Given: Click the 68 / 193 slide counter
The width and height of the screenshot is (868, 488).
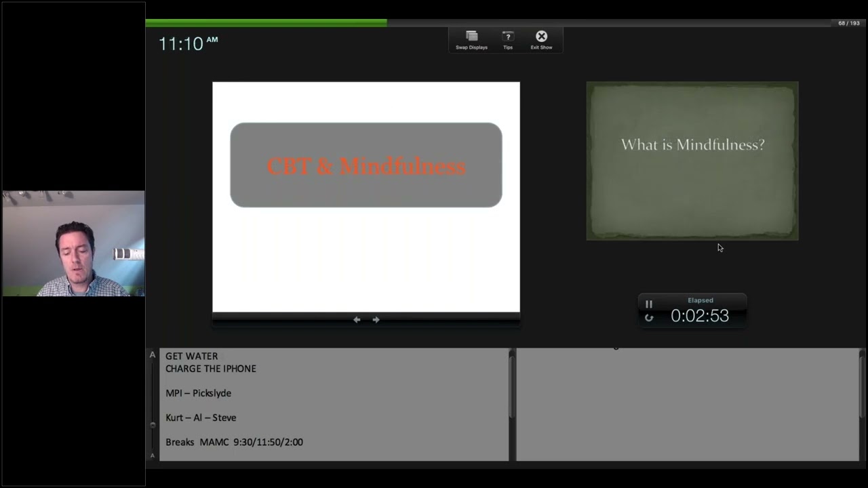Looking at the screenshot, I should pyautogui.click(x=848, y=23).
